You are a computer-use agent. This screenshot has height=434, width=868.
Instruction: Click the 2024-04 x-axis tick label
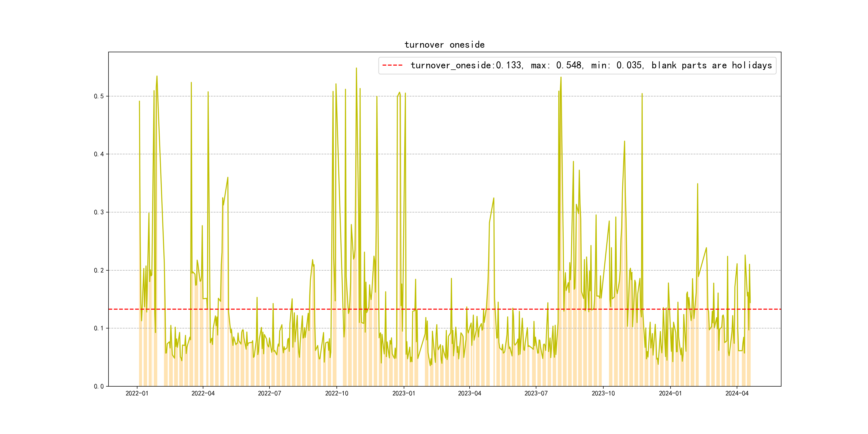[736, 393]
